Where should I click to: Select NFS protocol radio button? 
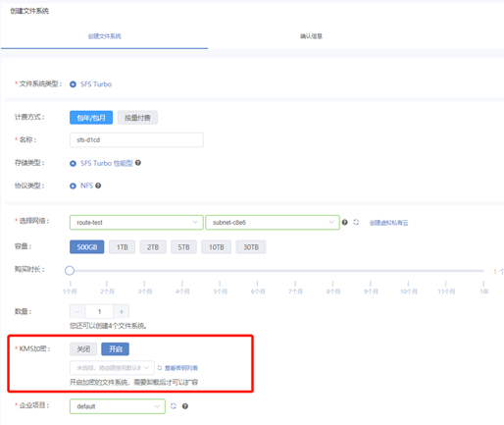point(73,186)
